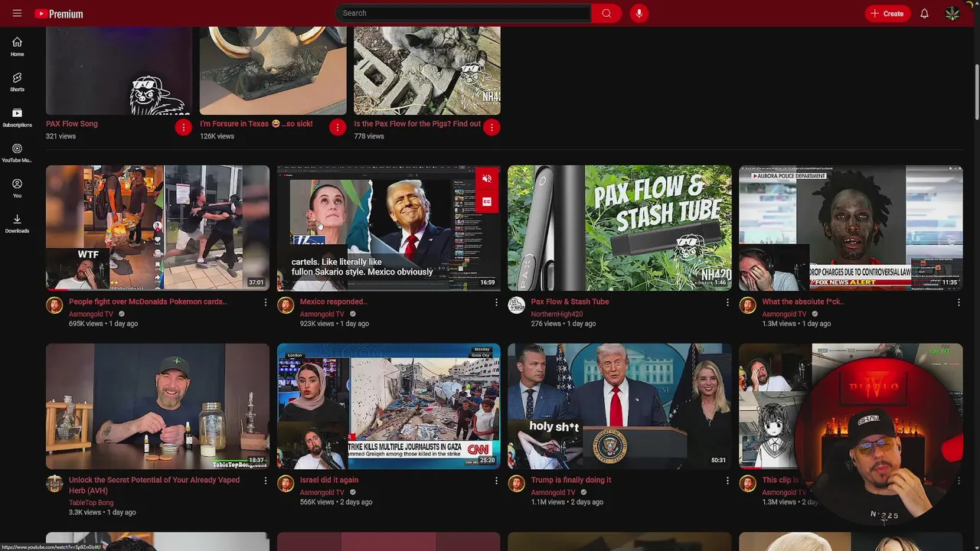Open Mexico responded video title
The height and width of the screenshot is (551, 980).
tap(334, 302)
